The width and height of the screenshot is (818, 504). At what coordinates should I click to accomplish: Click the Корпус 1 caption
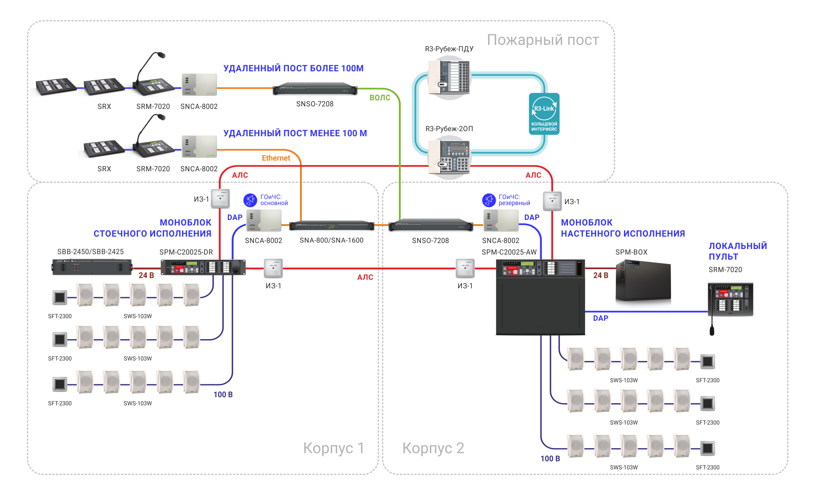334,448
